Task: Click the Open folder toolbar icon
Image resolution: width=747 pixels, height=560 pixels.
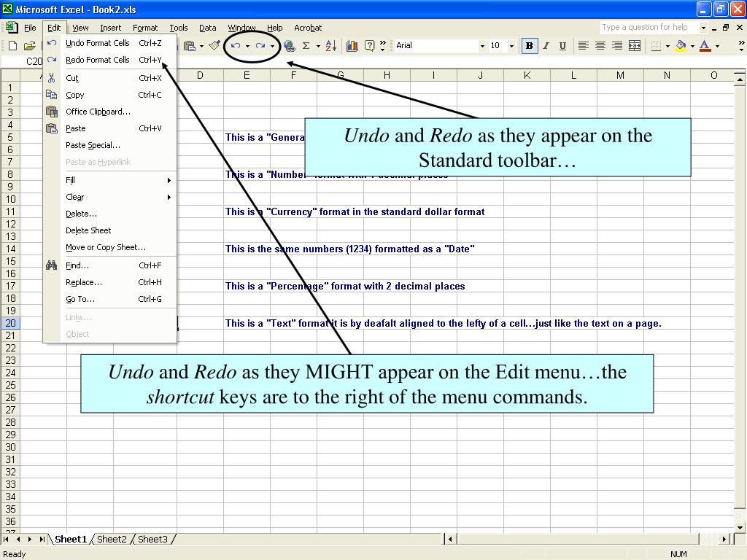Action: pos(29,46)
